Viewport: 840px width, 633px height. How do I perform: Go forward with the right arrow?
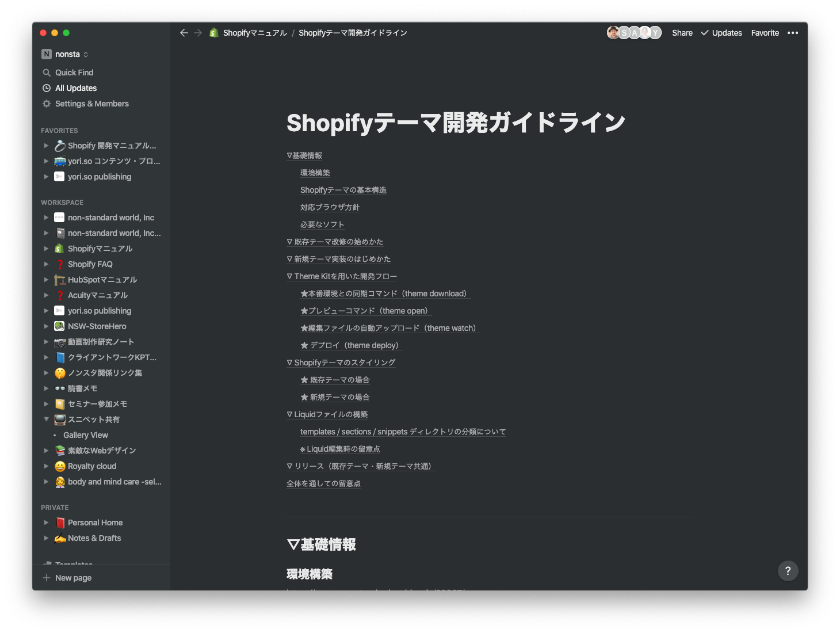pyautogui.click(x=198, y=33)
